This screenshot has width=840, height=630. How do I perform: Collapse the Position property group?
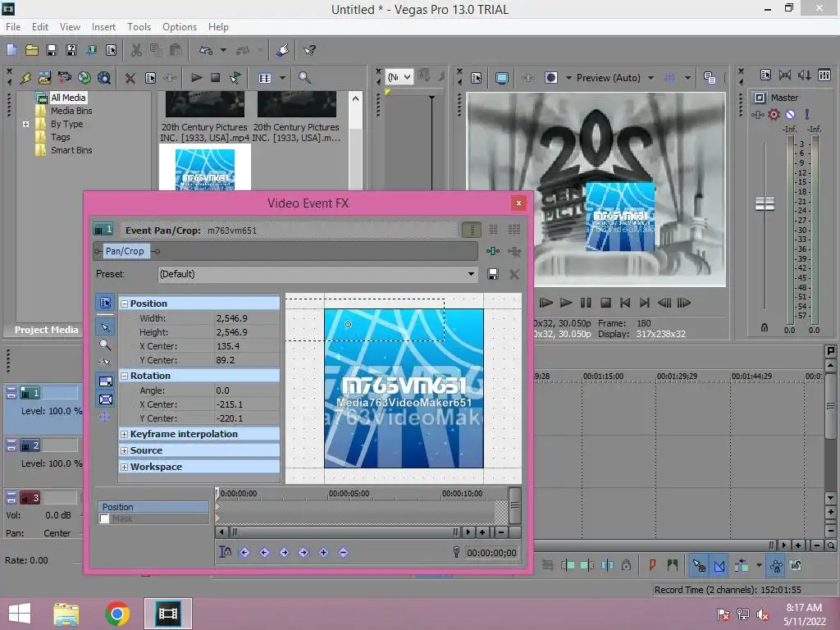125,304
